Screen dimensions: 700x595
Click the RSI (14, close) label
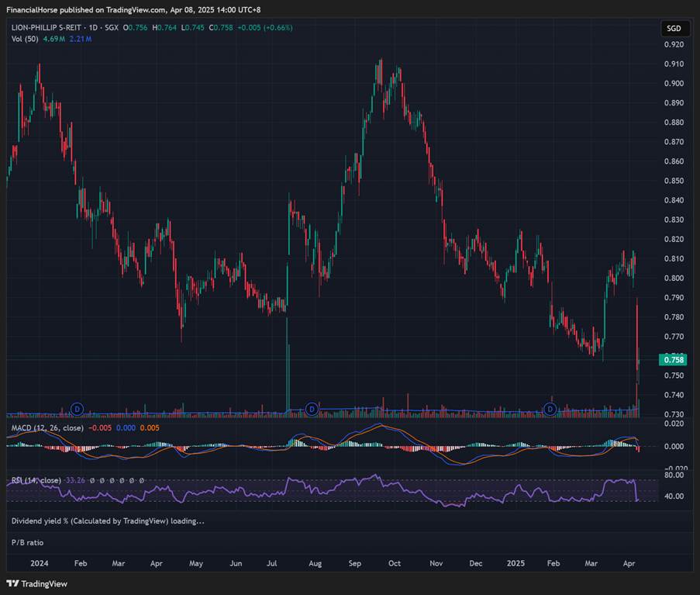click(36, 480)
